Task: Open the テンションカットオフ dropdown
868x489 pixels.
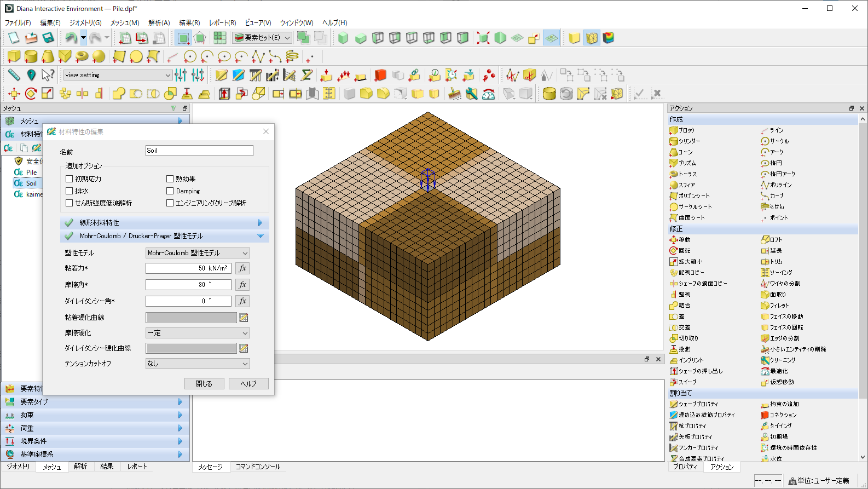Action: coord(198,364)
